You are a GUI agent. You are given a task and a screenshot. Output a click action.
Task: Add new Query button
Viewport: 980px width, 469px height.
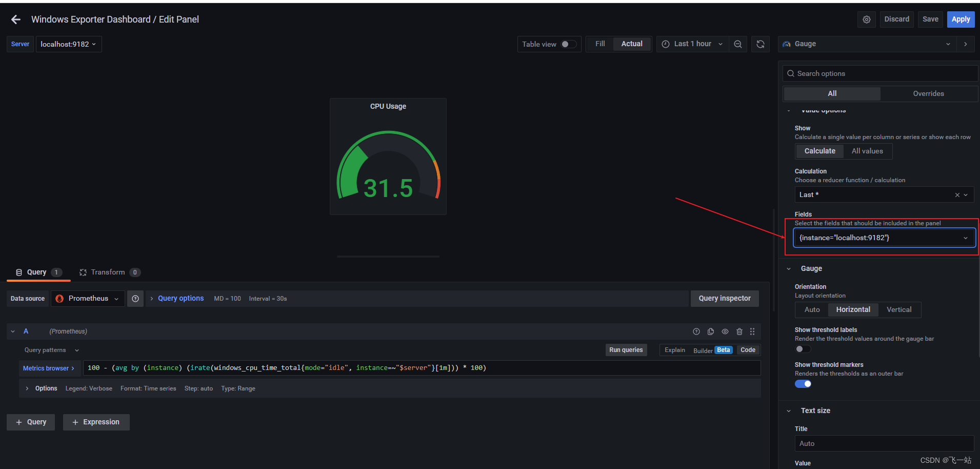click(31, 422)
